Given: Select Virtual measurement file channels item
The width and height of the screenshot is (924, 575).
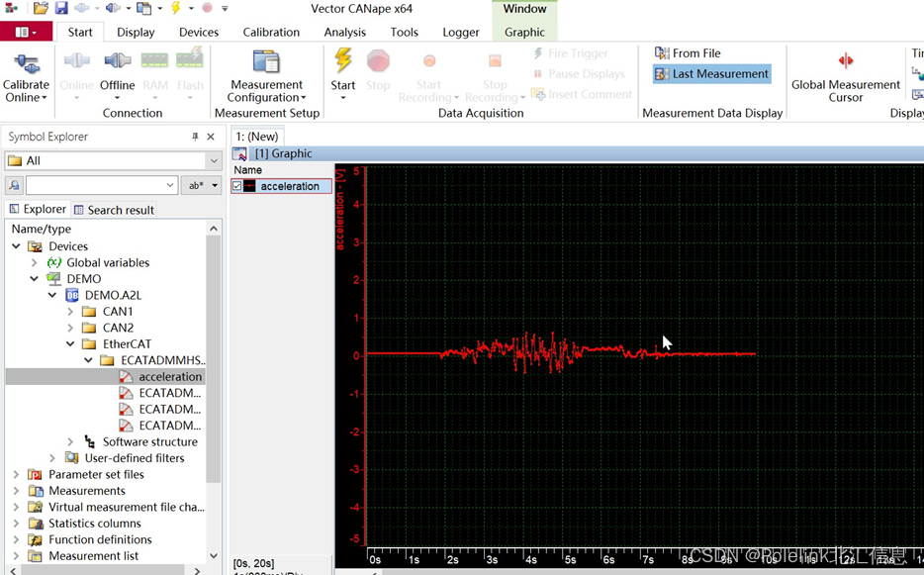Looking at the screenshot, I should [x=126, y=507].
